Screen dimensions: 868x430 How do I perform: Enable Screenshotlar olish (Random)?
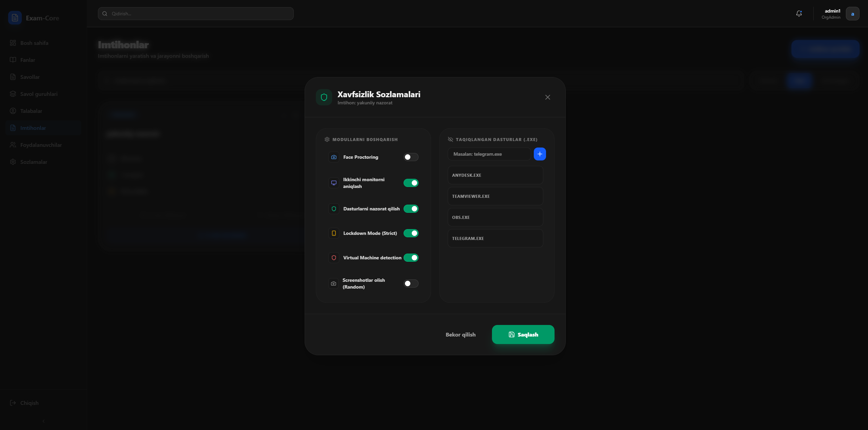(411, 283)
